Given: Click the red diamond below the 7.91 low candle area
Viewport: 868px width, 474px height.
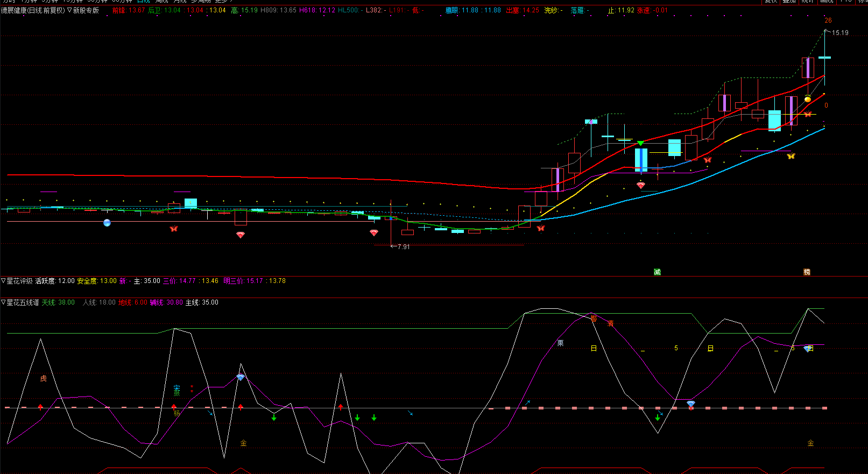Looking at the screenshot, I should (x=374, y=233).
